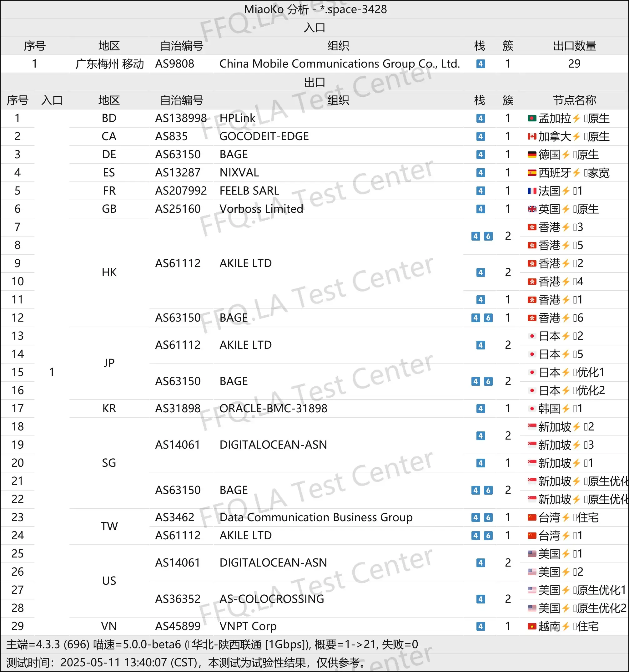Click the Spain flag icon next to 西班牙

pos(532,173)
